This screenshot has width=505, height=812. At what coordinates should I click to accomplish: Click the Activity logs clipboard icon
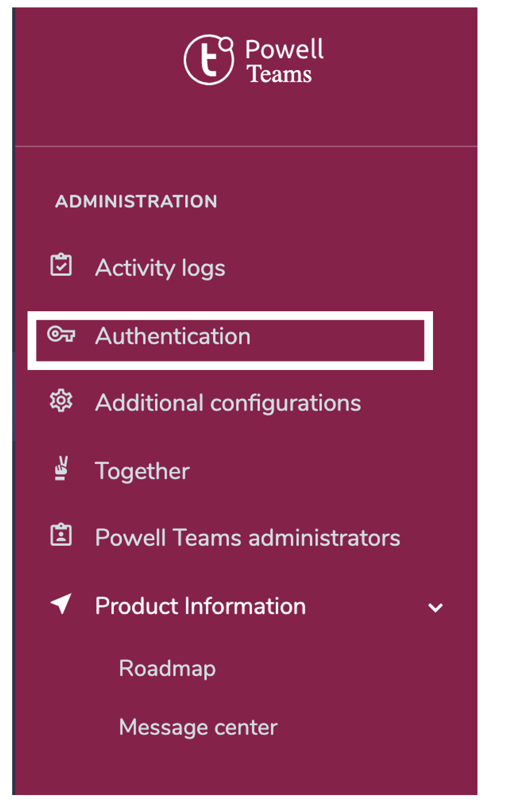click(x=61, y=265)
